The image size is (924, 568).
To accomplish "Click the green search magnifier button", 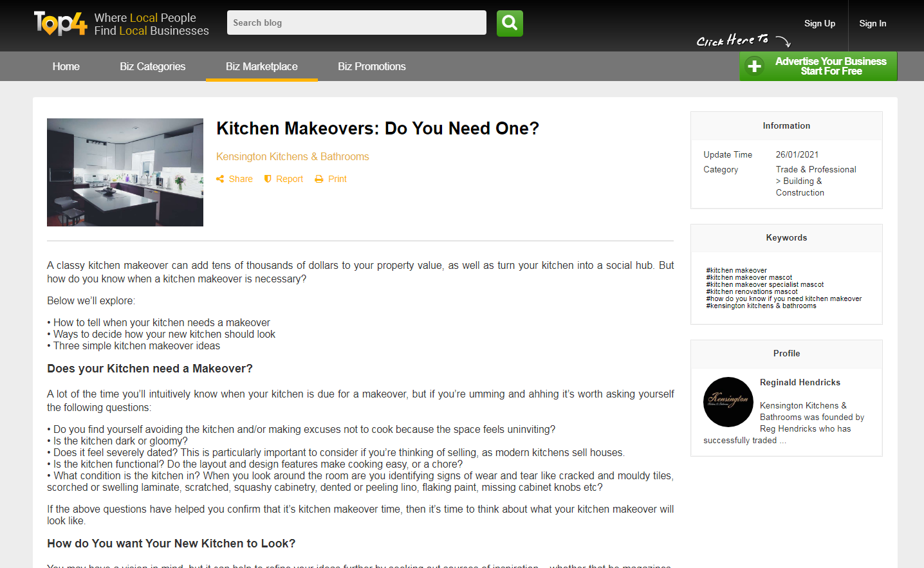I will point(510,23).
